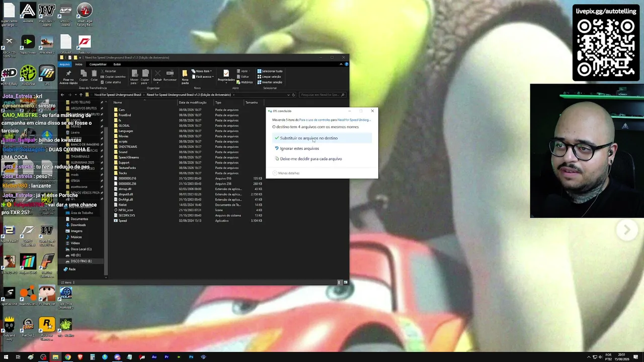The width and height of the screenshot is (644, 362).
Task: Click the Colar paste icon in ribbon
Action: click(94, 73)
